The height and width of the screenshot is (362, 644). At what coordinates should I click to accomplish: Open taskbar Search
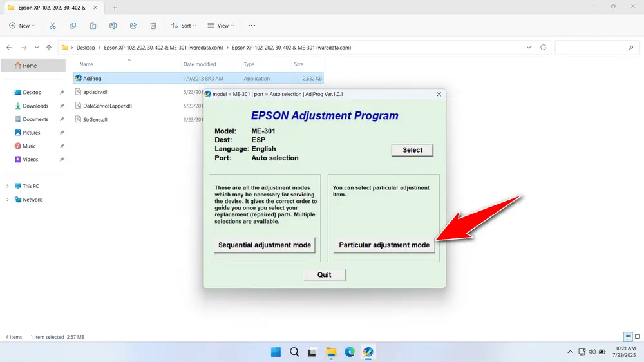(x=294, y=352)
